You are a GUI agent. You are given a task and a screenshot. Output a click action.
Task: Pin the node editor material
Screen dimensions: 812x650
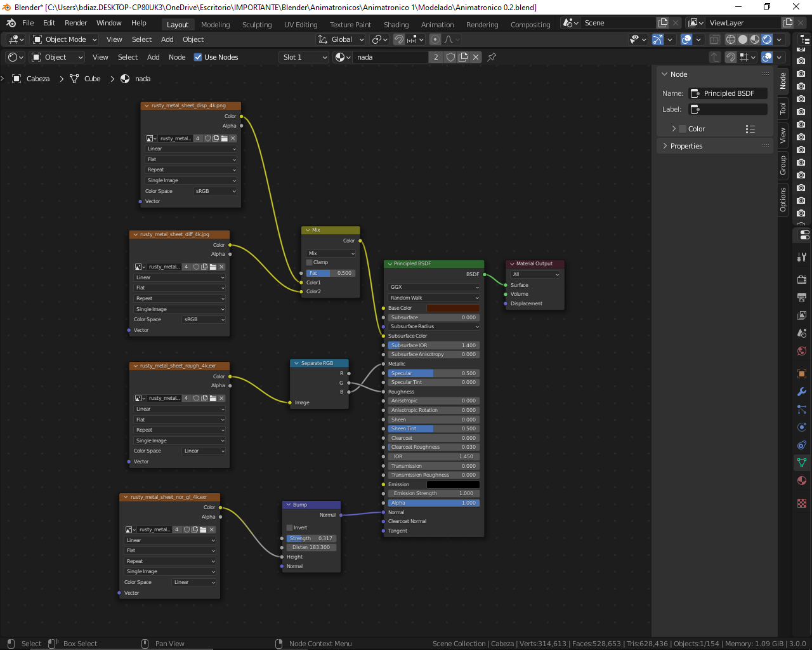pyautogui.click(x=492, y=57)
